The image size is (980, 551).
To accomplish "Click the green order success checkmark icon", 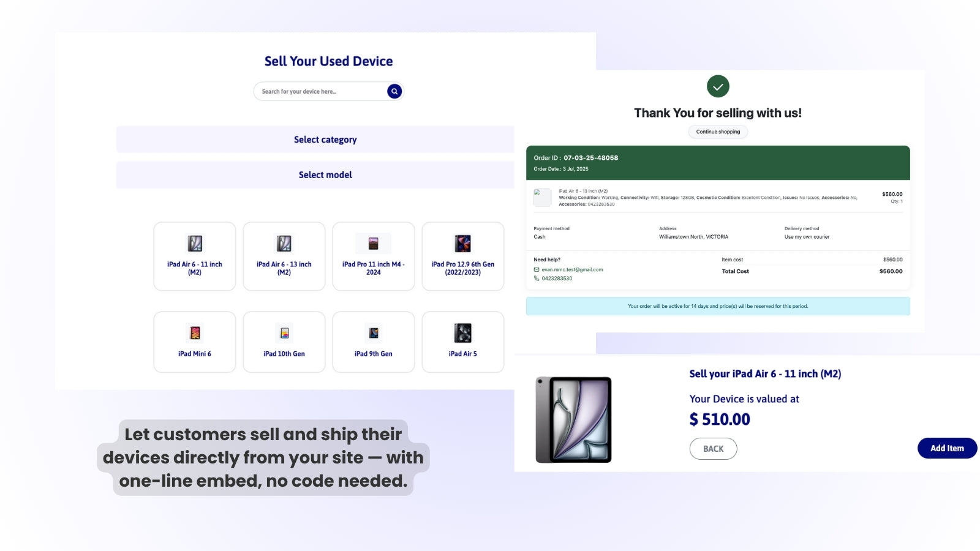I will click(718, 86).
